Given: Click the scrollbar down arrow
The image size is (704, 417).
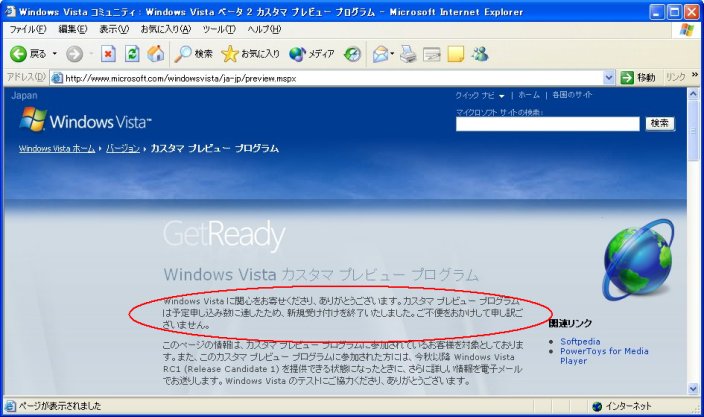Looking at the screenshot, I should [693, 388].
